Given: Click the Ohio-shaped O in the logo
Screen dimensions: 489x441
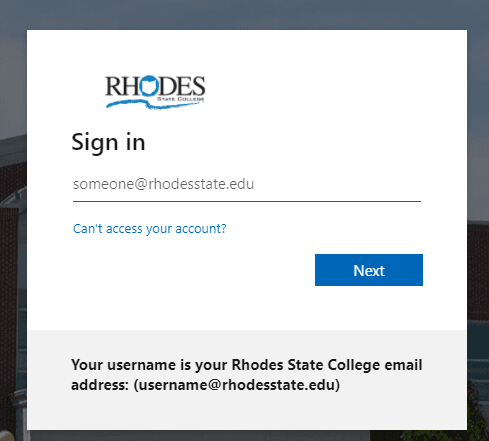Looking at the screenshot, I should (149, 85).
